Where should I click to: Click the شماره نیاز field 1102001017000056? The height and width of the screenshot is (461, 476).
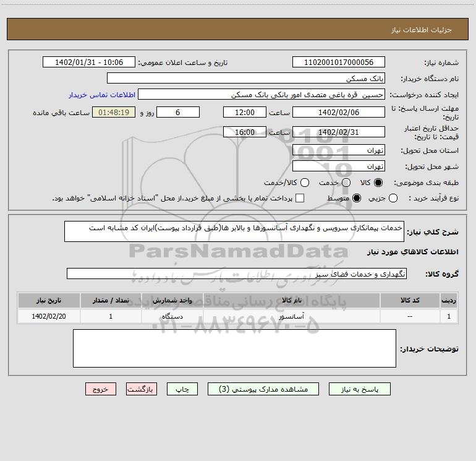point(339,62)
